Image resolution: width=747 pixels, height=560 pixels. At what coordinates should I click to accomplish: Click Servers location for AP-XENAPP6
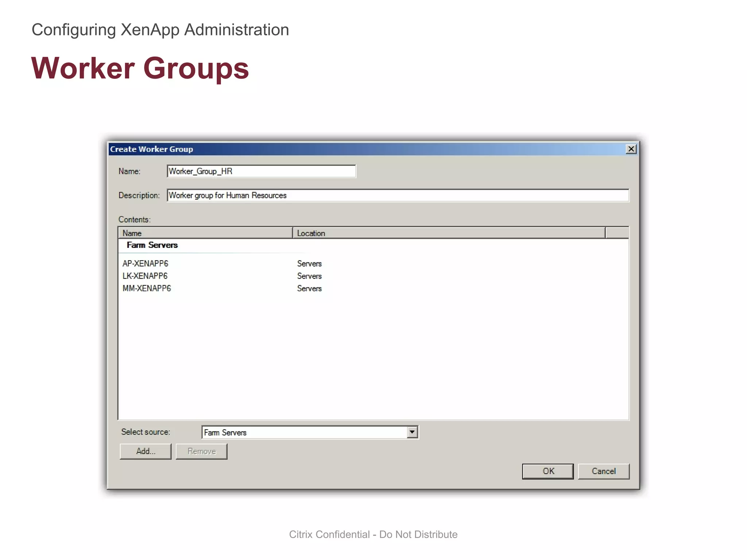[309, 264]
